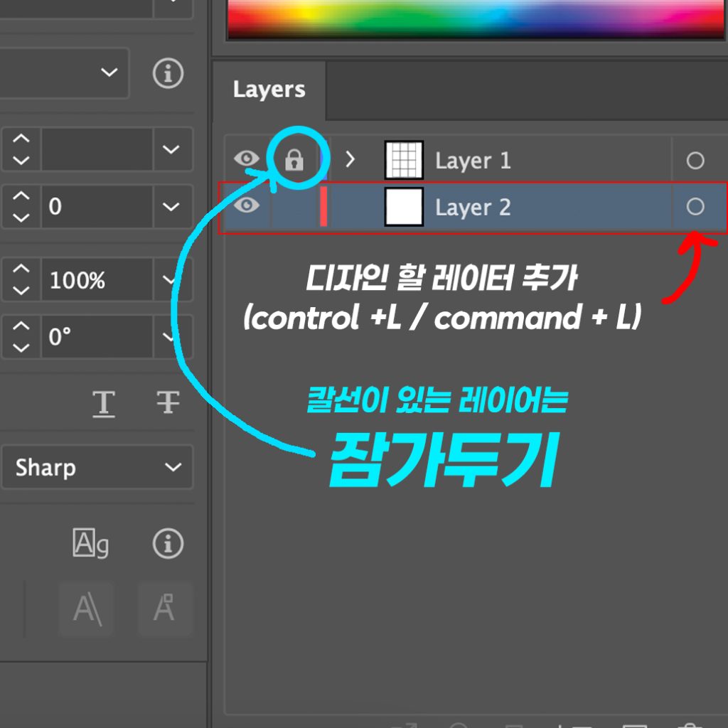Pick a color from the spectrum bar
This screenshot has width=728, height=728.
click(x=476, y=18)
